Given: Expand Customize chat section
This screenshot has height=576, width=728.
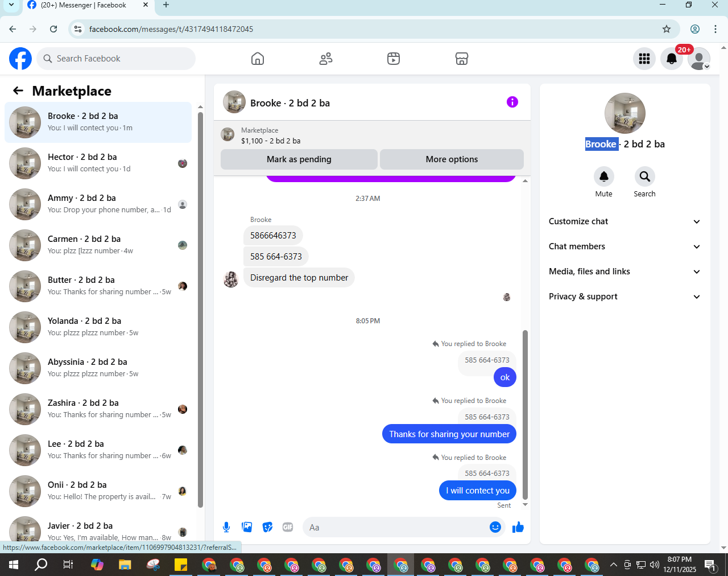Looking at the screenshot, I should 624,221.
